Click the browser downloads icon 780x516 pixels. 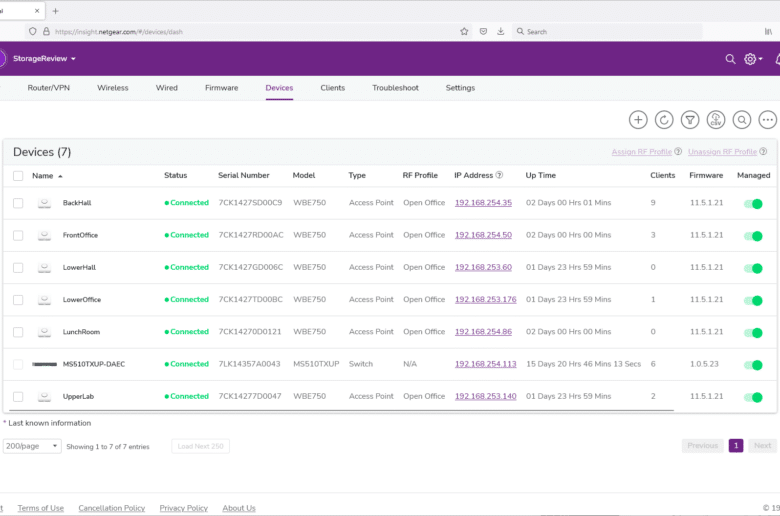point(500,31)
